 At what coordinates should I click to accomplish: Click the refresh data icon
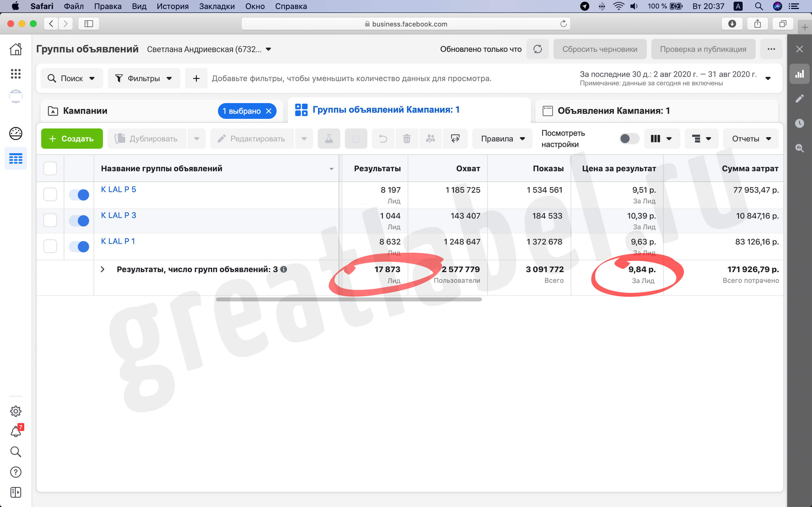(x=538, y=49)
